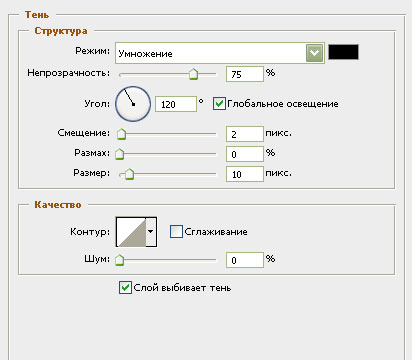Expand the Контур preset picker arrow

coord(151,232)
